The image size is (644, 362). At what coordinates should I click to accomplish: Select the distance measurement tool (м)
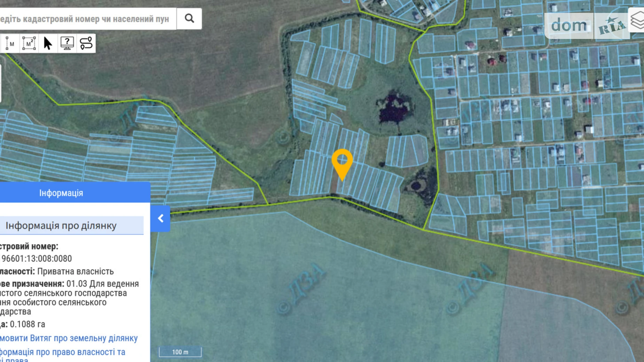[x=10, y=44]
